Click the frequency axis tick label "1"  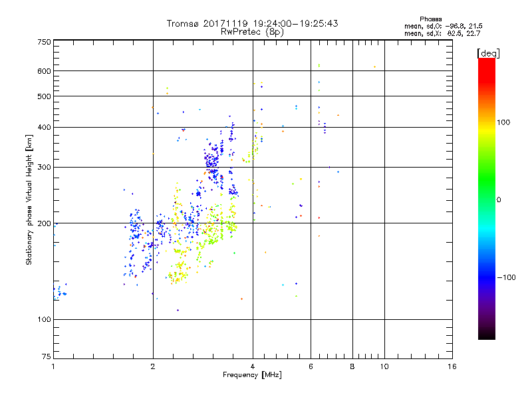(x=53, y=366)
